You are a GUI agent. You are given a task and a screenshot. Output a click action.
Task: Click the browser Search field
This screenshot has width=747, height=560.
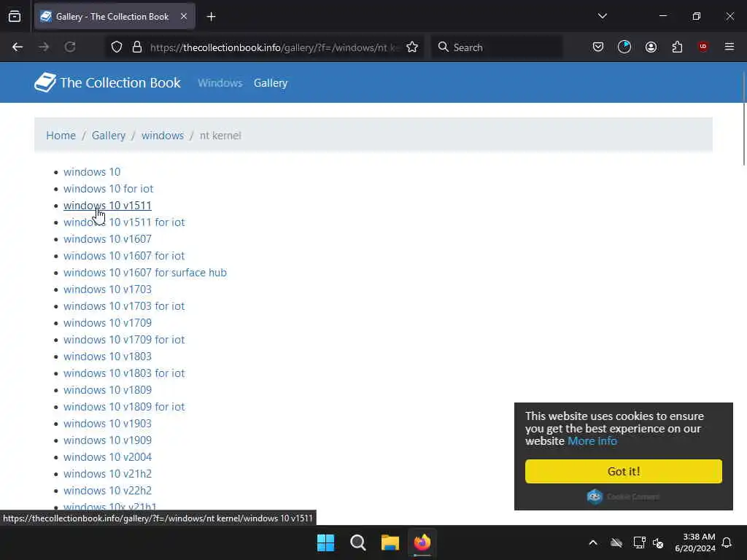pos(497,47)
